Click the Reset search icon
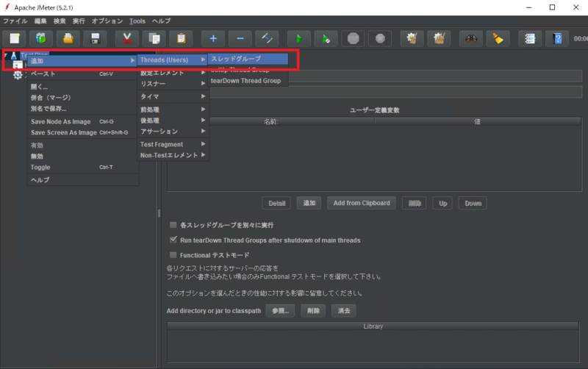The width and height of the screenshot is (588, 369). [x=498, y=39]
